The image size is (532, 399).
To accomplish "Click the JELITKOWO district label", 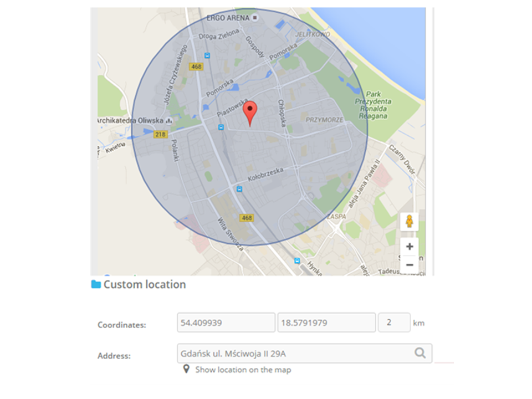I will click(x=313, y=34).
